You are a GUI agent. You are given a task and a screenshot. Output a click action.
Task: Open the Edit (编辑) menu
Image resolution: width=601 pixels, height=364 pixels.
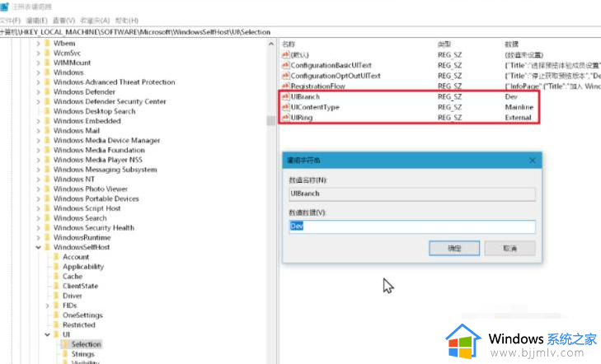pos(36,21)
